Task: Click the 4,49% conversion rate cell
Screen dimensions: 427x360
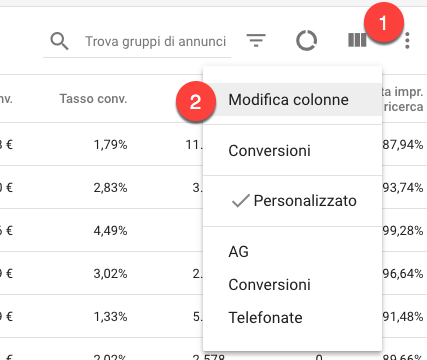Action: (110, 231)
